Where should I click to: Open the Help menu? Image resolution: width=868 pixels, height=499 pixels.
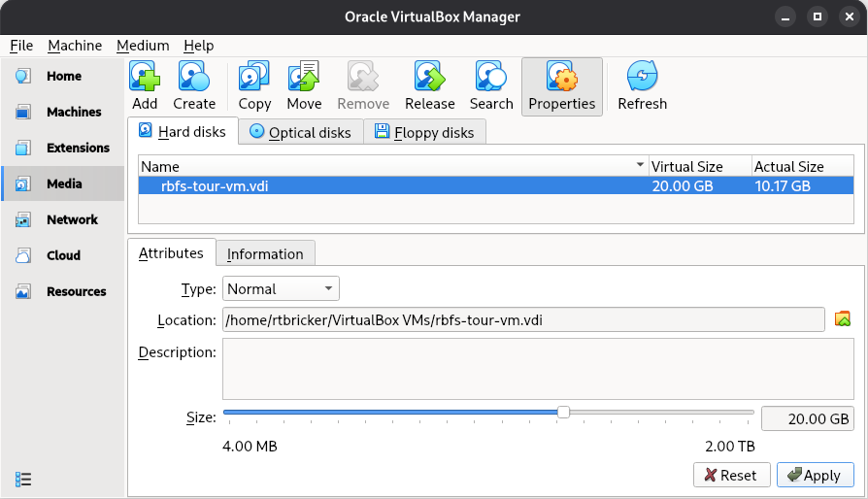tap(199, 46)
